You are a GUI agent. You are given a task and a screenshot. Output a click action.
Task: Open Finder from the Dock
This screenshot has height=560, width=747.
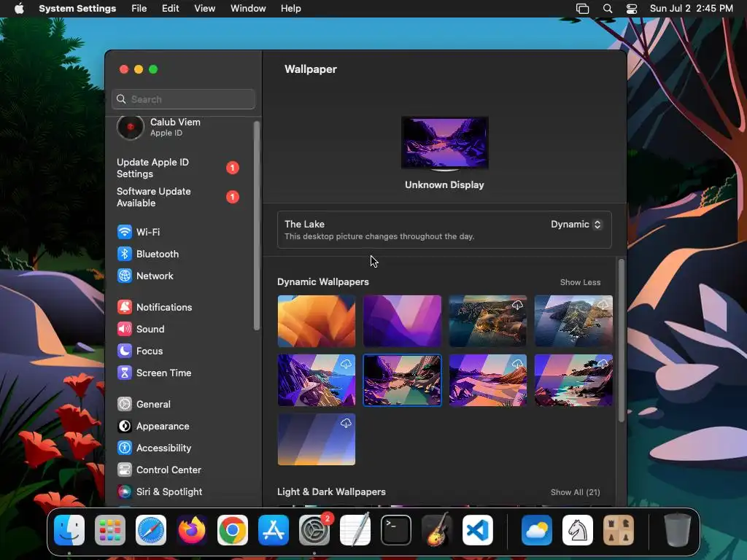69,530
